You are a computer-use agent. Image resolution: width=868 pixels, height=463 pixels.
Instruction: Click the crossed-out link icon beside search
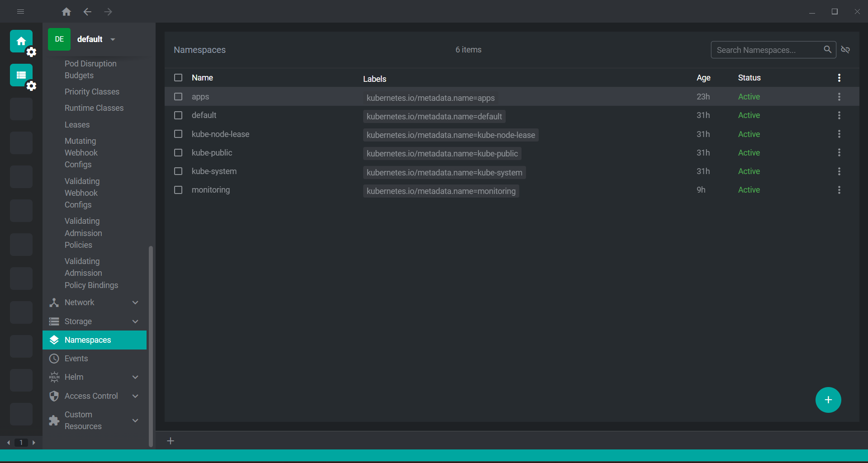(845, 50)
